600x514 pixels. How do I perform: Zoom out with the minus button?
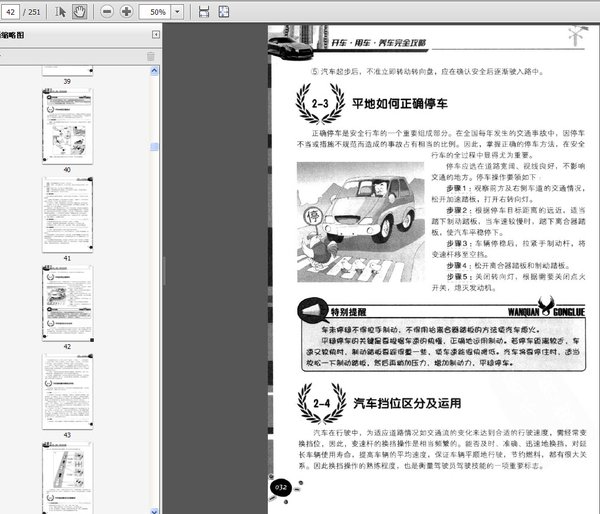(x=107, y=12)
